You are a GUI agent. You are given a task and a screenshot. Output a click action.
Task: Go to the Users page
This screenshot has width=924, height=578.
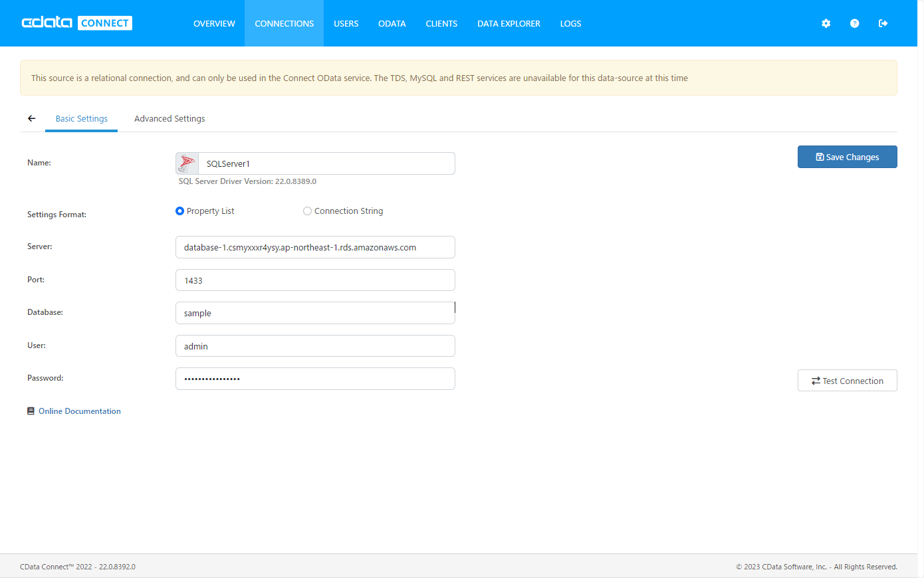pos(346,23)
